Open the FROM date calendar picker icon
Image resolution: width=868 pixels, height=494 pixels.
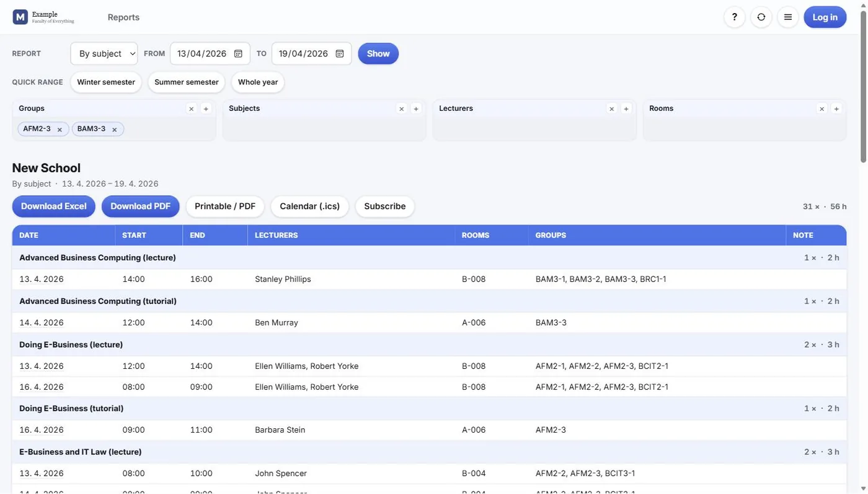pos(238,54)
